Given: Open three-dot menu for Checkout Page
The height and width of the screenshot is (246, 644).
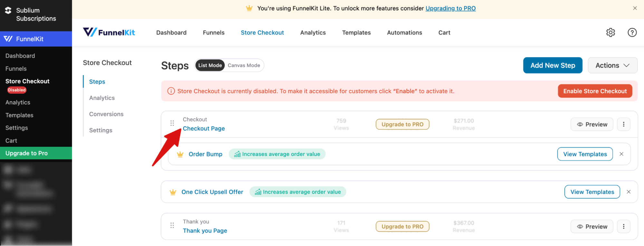Looking at the screenshot, I should point(623,124).
